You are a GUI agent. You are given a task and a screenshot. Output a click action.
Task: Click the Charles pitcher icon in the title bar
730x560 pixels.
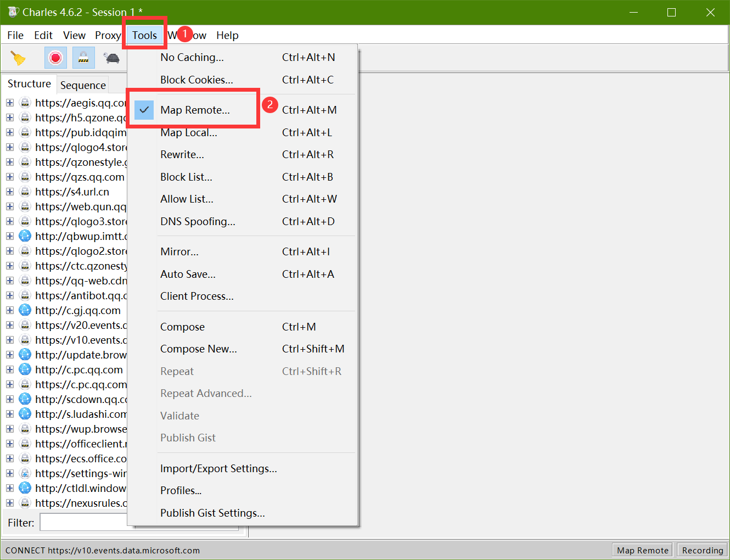pos(12,12)
